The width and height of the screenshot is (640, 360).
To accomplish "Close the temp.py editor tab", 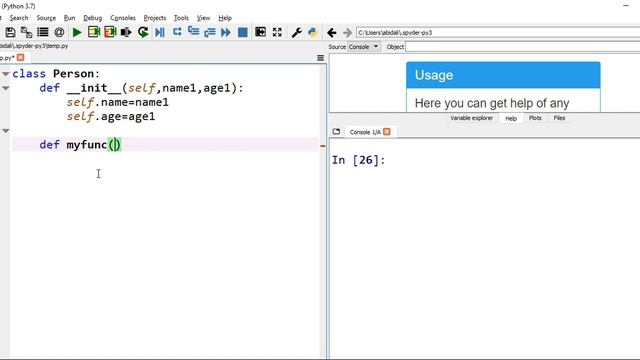I will tap(20, 58).
